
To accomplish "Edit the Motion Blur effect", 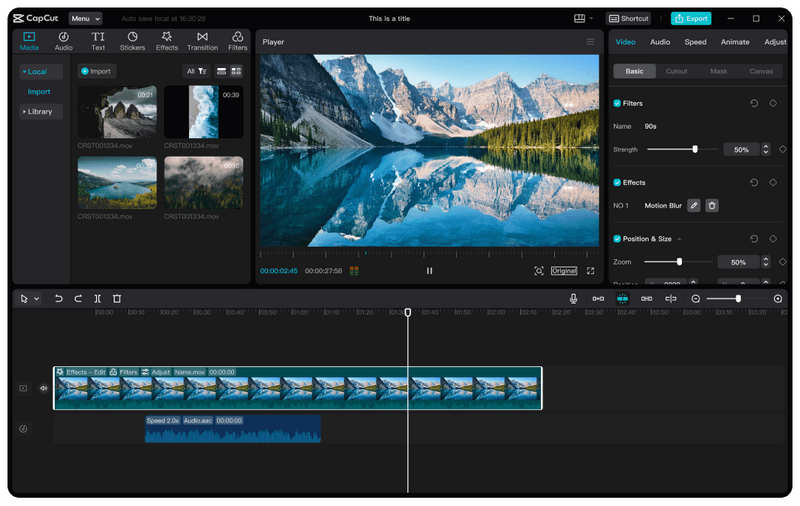I will (693, 206).
